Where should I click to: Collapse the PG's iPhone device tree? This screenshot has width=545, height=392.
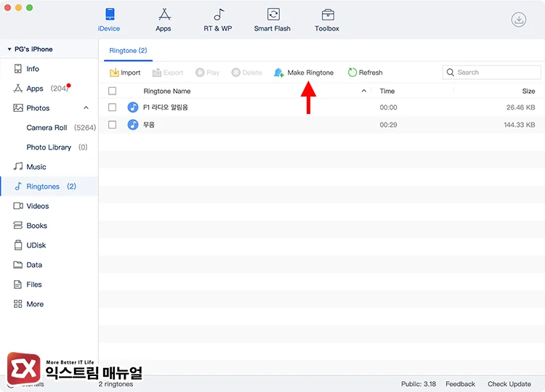[x=9, y=49]
